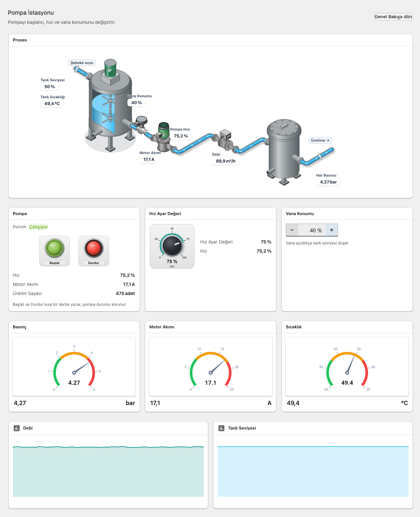Click the Tank Seviyesi chart icon
420x517 pixels.
221,428
